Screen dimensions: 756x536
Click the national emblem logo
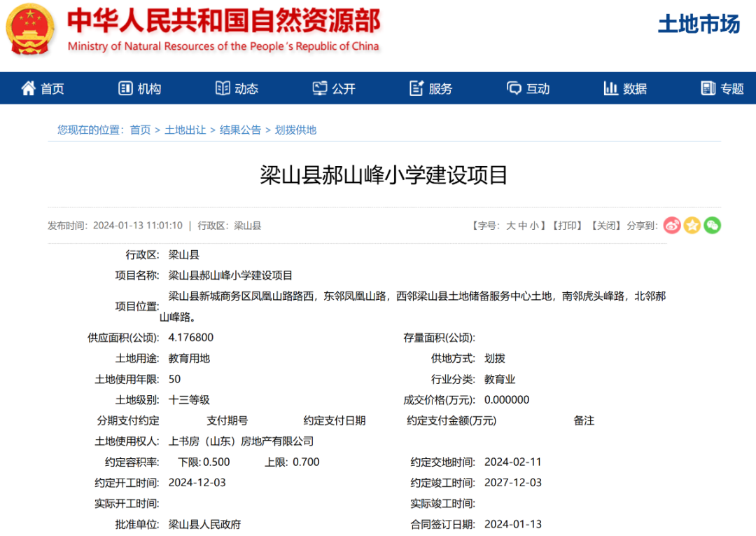29,29
